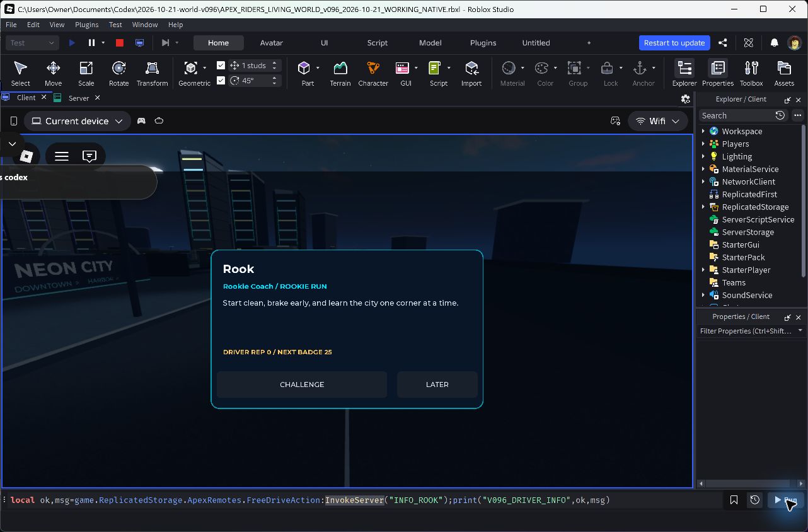
Task: Switch to the Server view tab
Action: (x=79, y=98)
